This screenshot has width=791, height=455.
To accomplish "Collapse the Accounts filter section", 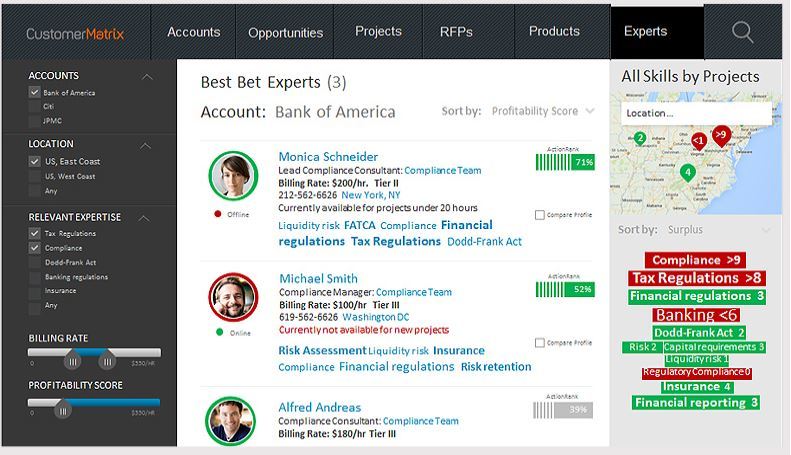I will coord(147,76).
